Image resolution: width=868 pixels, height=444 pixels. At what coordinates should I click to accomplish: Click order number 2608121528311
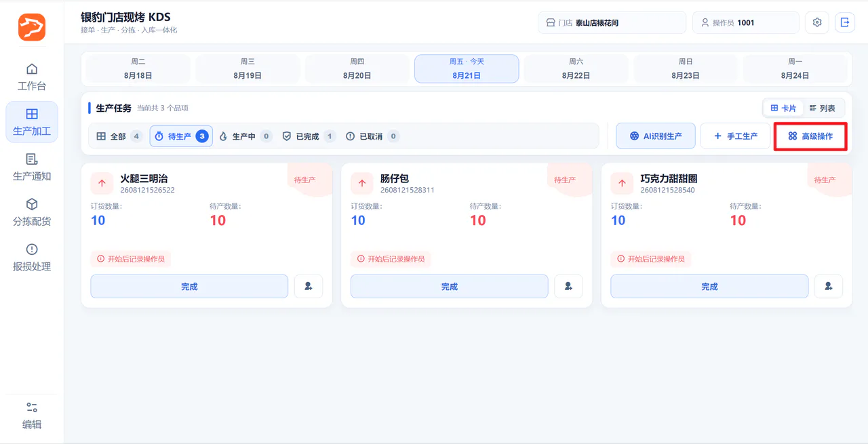click(408, 190)
